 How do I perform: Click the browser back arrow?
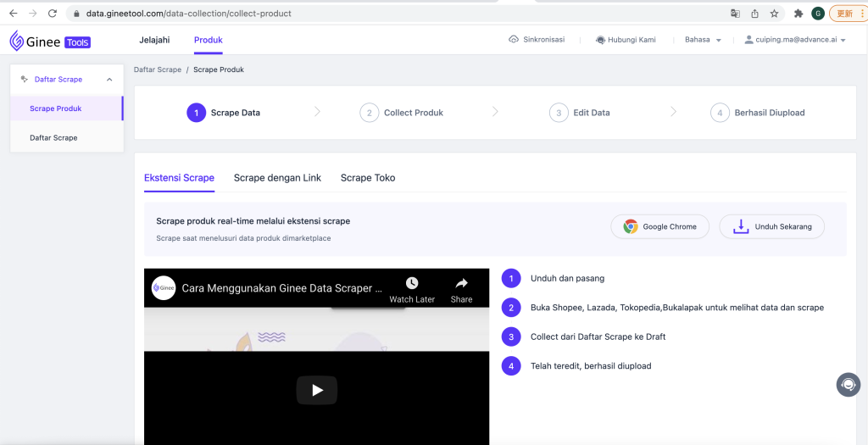click(14, 14)
